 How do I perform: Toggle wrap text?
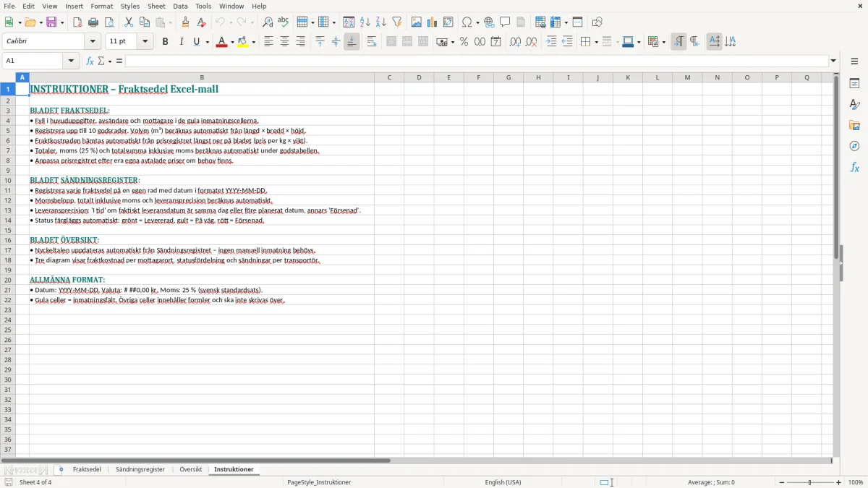[372, 42]
